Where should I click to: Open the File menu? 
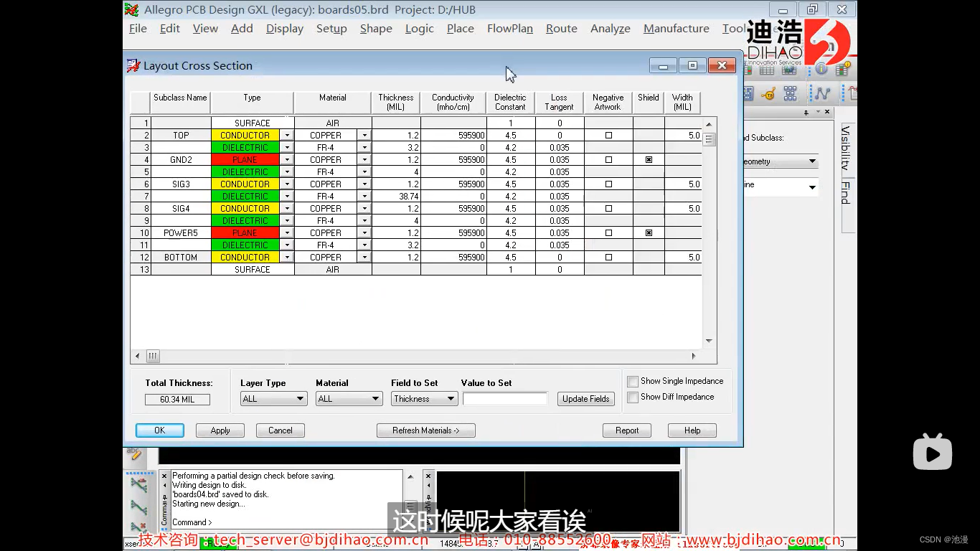138,29
